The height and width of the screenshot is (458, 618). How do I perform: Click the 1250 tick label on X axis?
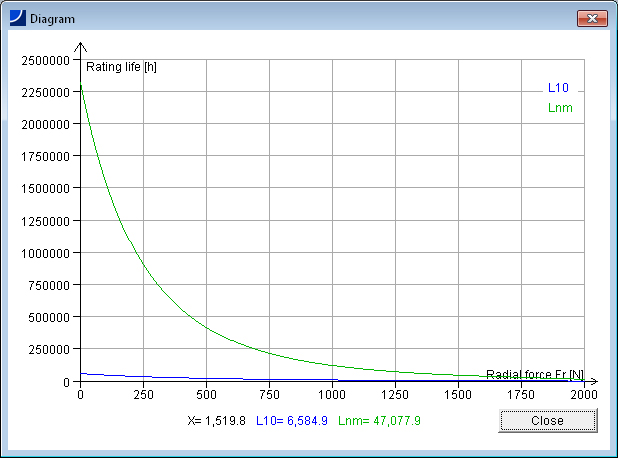(395, 395)
